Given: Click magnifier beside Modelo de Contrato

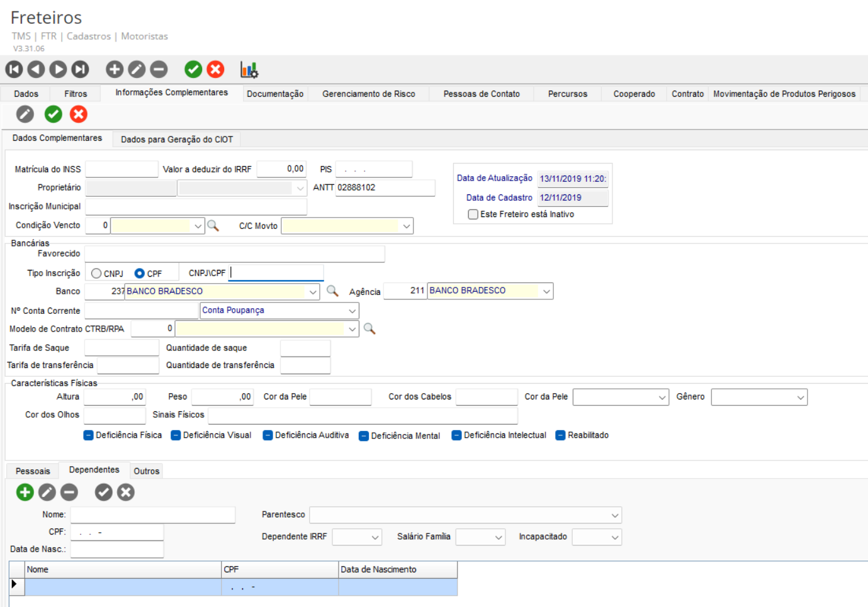Looking at the screenshot, I should coord(369,329).
